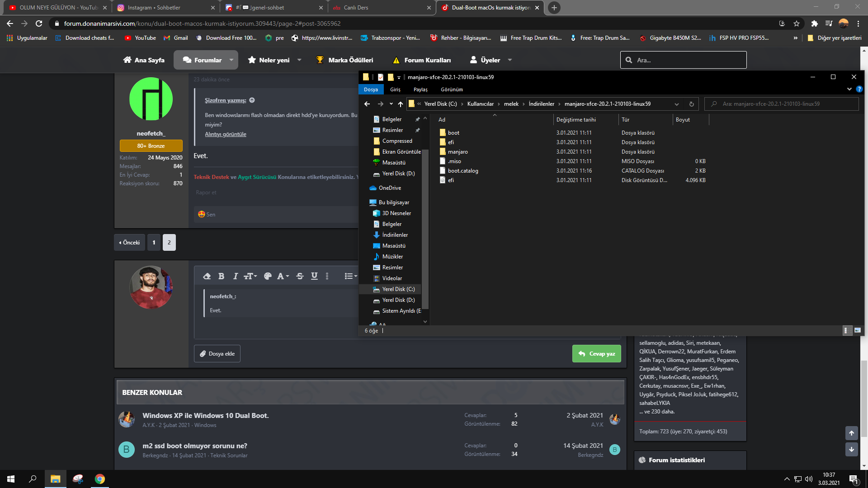Expand the Forumlar navigation dropdown arrow

click(231, 60)
